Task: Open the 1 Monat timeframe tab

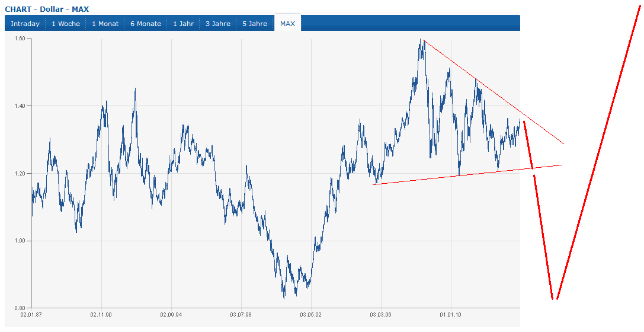Action: pos(105,24)
